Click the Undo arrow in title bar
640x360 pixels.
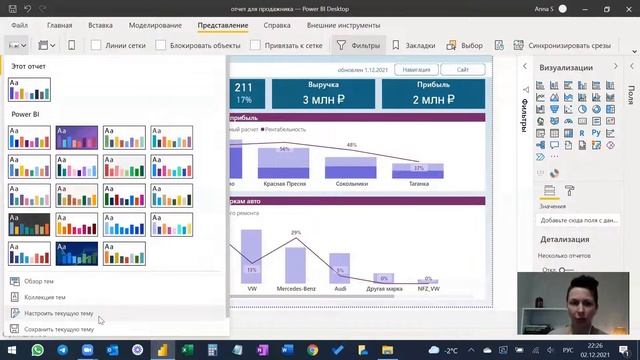point(27,9)
